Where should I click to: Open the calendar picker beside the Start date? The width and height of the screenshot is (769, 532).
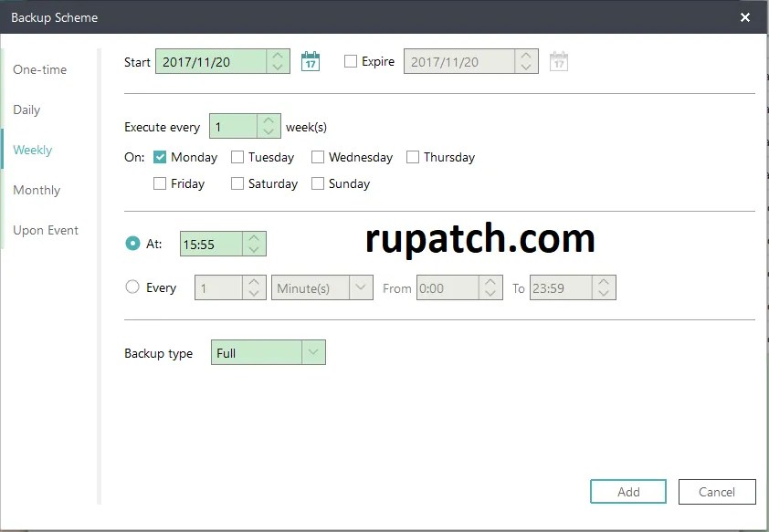[x=310, y=60]
